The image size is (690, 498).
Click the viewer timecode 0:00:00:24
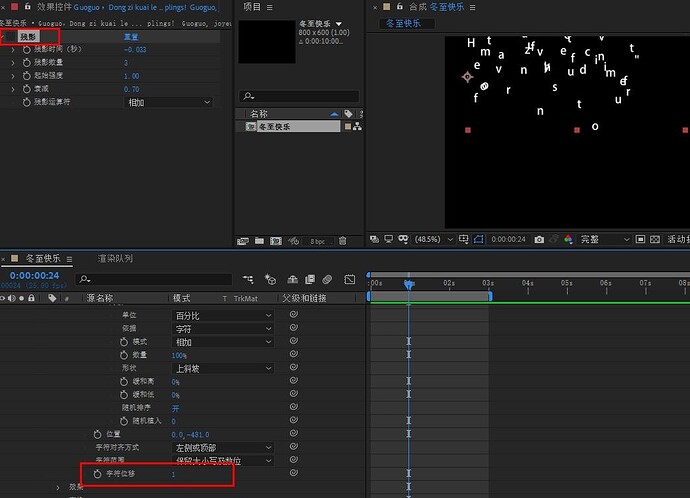click(508, 239)
